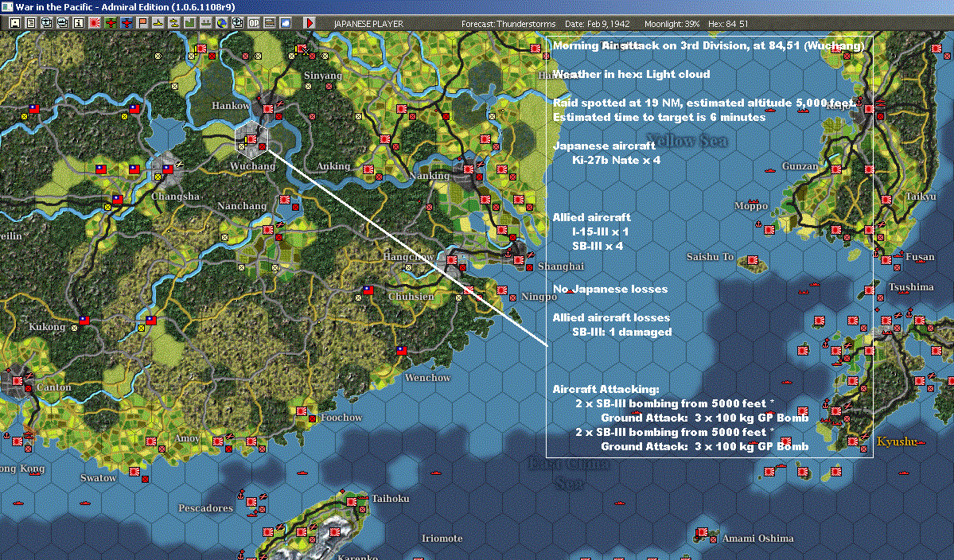
Task: Click the striped film-strip toolbar icon
Action: [269, 23]
